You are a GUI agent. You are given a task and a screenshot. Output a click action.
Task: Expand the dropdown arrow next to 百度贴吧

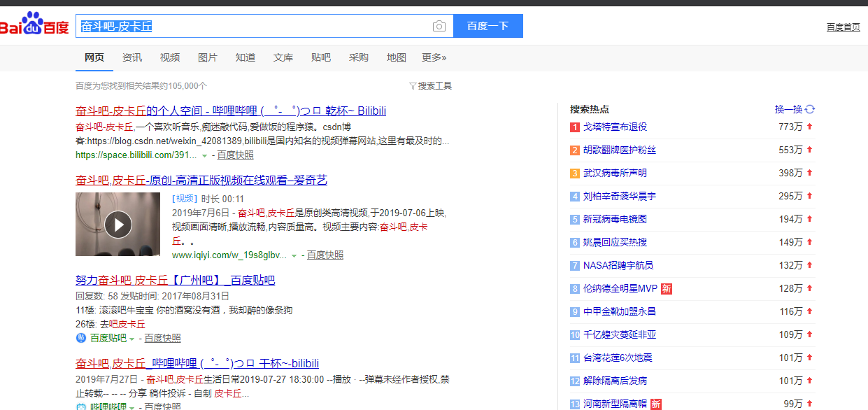tap(130, 338)
